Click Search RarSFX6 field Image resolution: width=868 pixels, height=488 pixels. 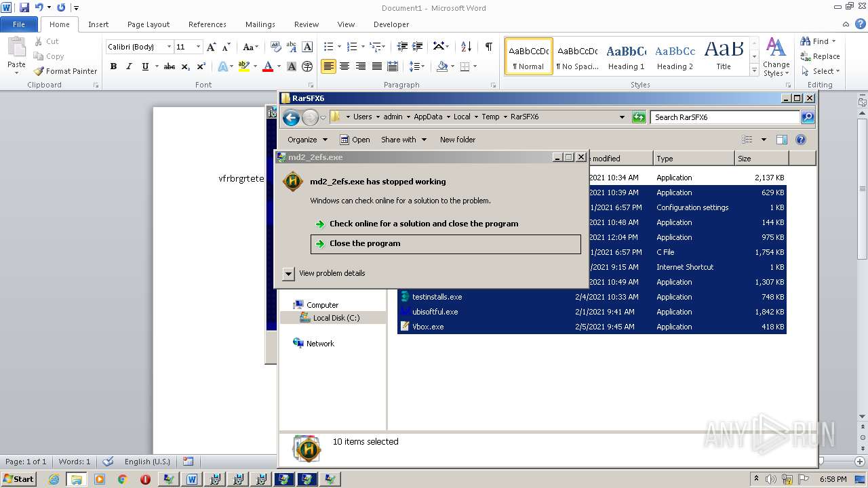pos(725,117)
